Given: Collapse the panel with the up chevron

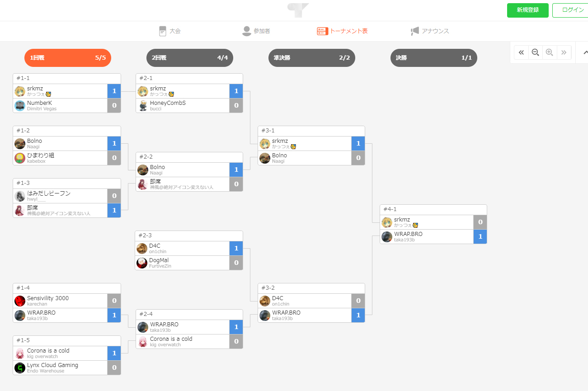Looking at the screenshot, I should coord(583,52).
